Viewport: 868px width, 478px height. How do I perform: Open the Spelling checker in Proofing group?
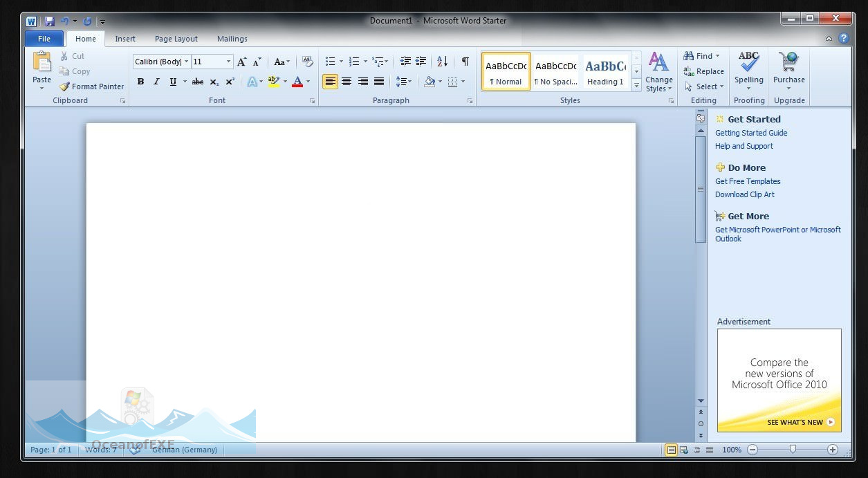click(748, 69)
